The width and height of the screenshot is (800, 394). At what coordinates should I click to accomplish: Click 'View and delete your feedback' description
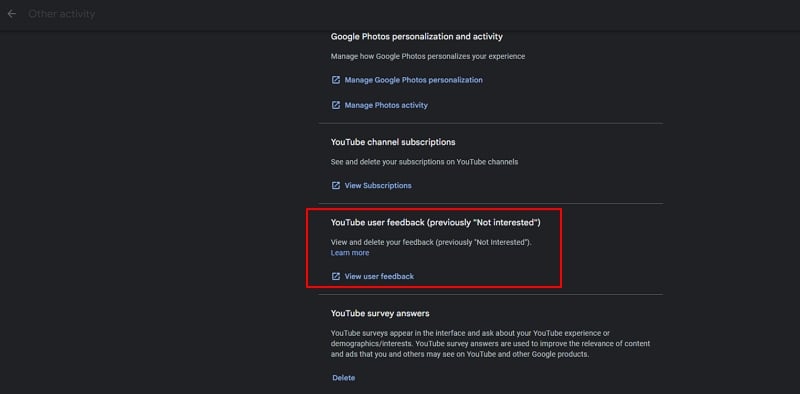click(431, 242)
